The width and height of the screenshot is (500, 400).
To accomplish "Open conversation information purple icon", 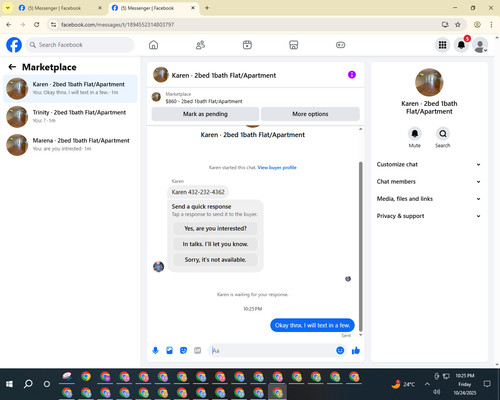I will click(352, 75).
